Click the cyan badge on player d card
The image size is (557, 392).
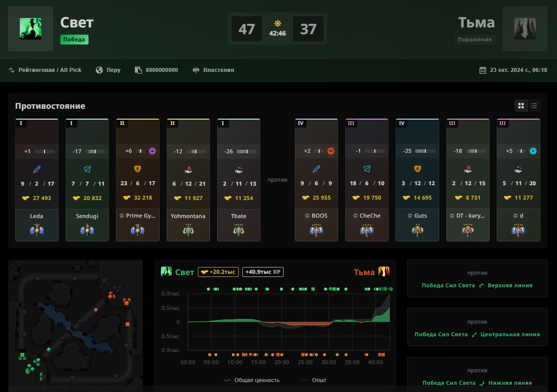533,151
